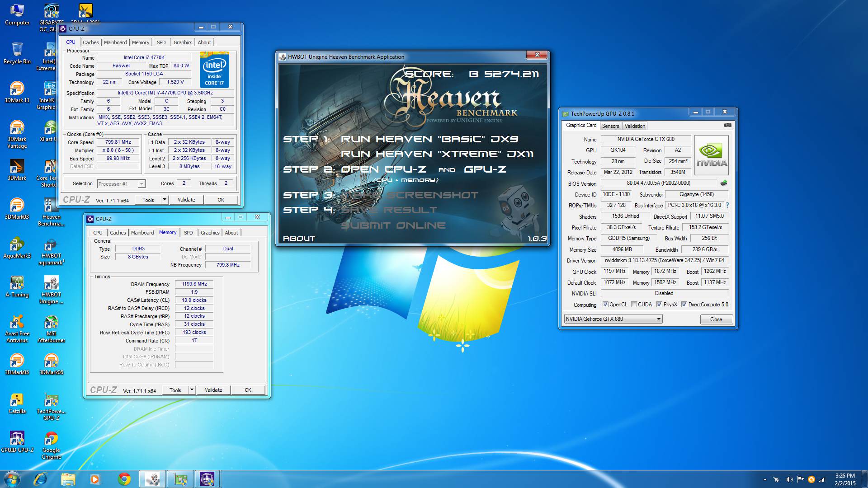
Task: Click the clock and date in tray
Action: click(845, 479)
